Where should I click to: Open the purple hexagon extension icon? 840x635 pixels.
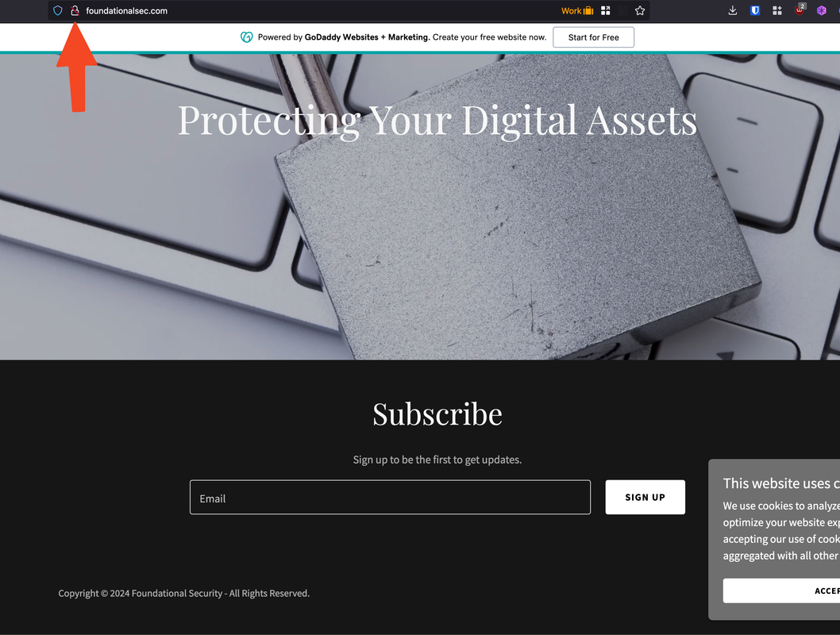click(821, 10)
